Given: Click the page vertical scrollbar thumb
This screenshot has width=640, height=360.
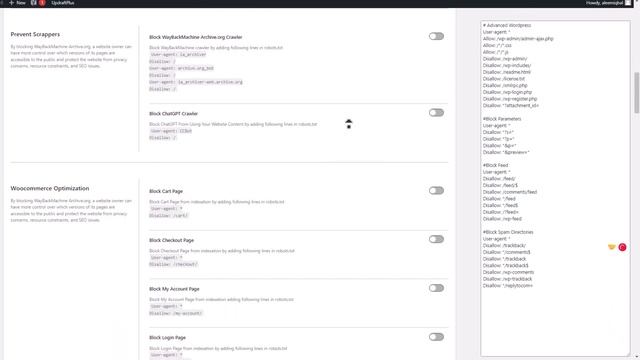Looking at the screenshot, I should click(637, 93).
